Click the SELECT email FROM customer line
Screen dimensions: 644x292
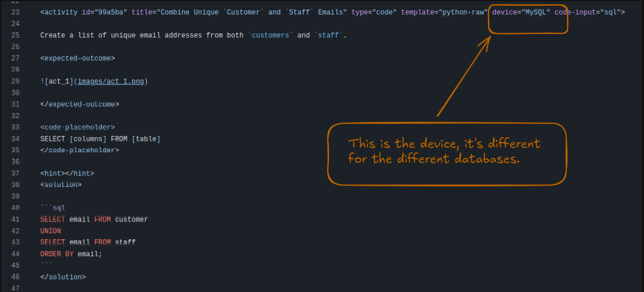(94, 219)
